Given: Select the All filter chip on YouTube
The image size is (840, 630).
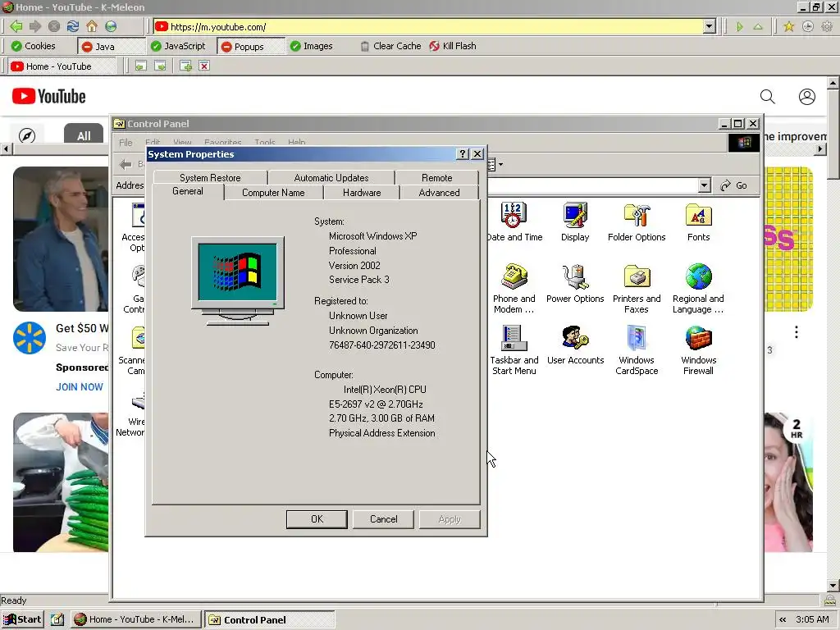Looking at the screenshot, I should [x=84, y=135].
